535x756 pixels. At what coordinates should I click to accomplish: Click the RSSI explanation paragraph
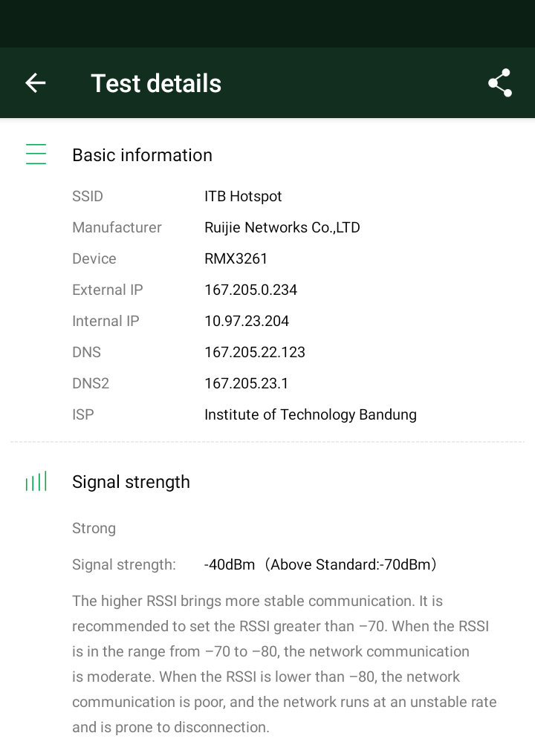(284, 664)
